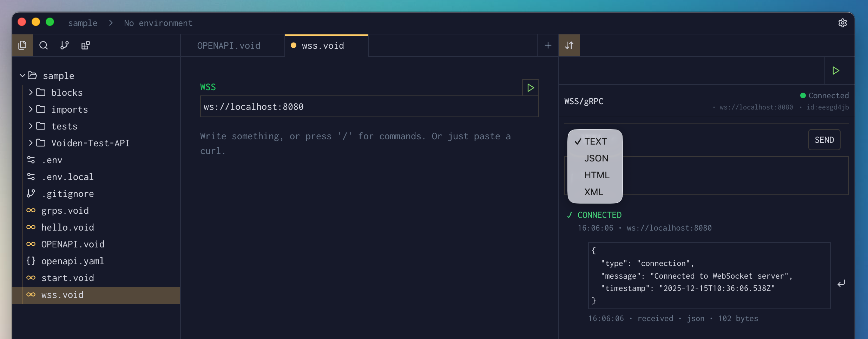The image size is (868, 339).
Task: Click the swap request/response panel icon
Action: point(569,45)
